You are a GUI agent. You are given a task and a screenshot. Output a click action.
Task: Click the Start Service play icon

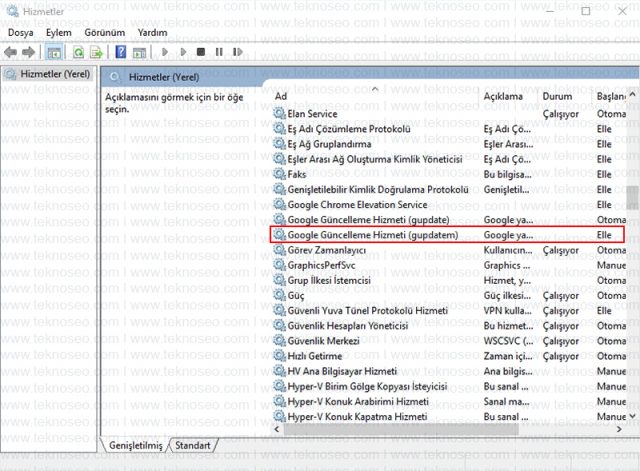[x=165, y=52]
